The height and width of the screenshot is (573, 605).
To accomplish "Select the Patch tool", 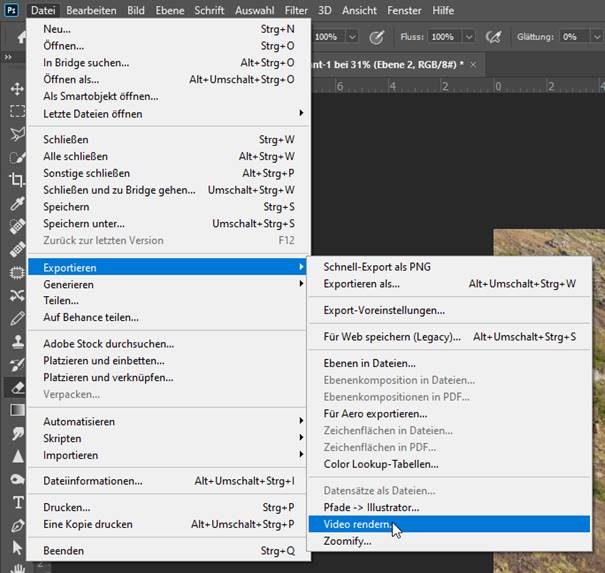I will (x=17, y=273).
